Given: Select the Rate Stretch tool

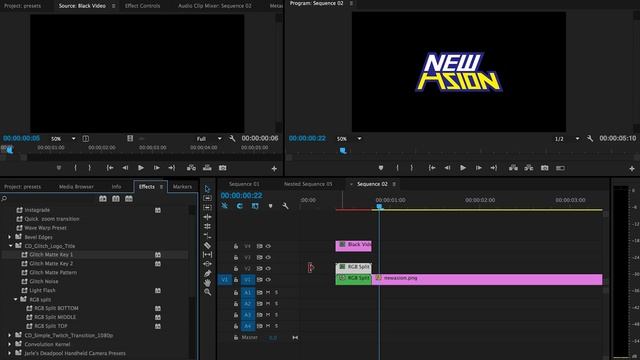Looking at the screenshot, I should pyautogui.click(x=207, y=236).
